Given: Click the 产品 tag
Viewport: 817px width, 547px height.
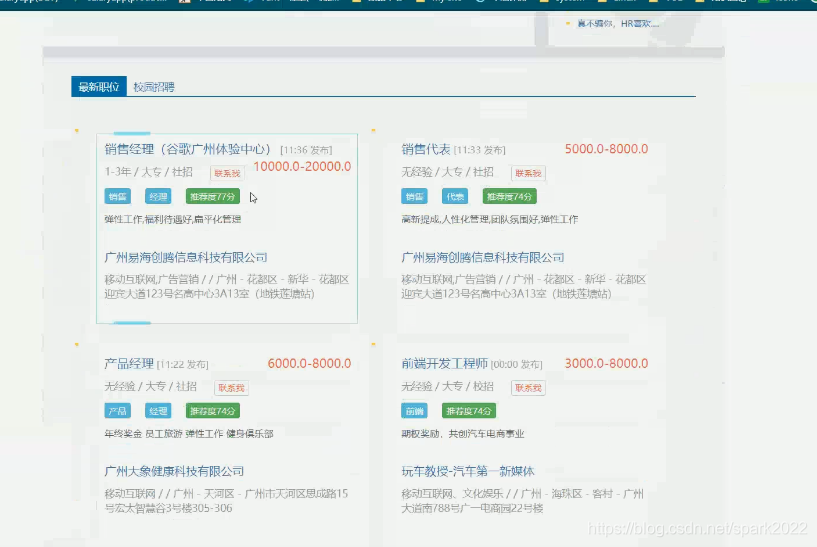Looking at the screenshot, I should click(x=117, y=411).
